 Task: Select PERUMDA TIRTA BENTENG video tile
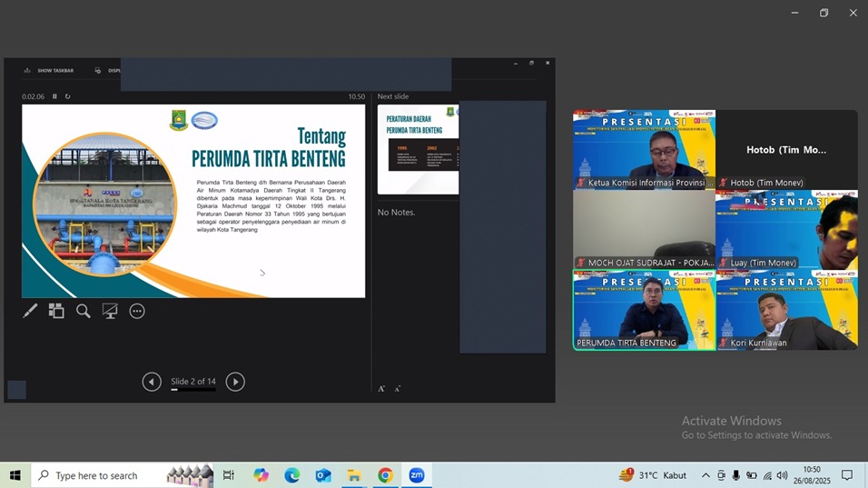pos(644,310)
